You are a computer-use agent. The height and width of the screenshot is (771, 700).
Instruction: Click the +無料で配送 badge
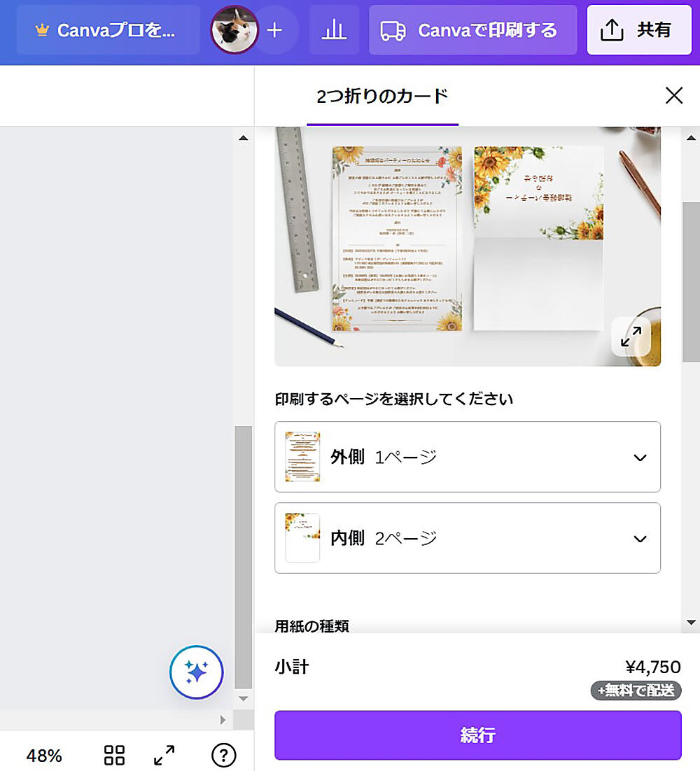(636, 691)
